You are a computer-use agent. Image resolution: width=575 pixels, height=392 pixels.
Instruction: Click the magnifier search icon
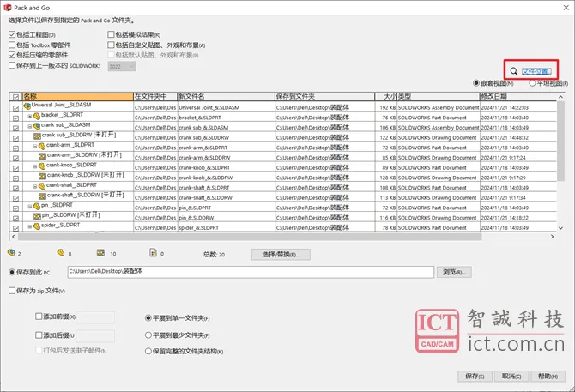pos(514,71)
